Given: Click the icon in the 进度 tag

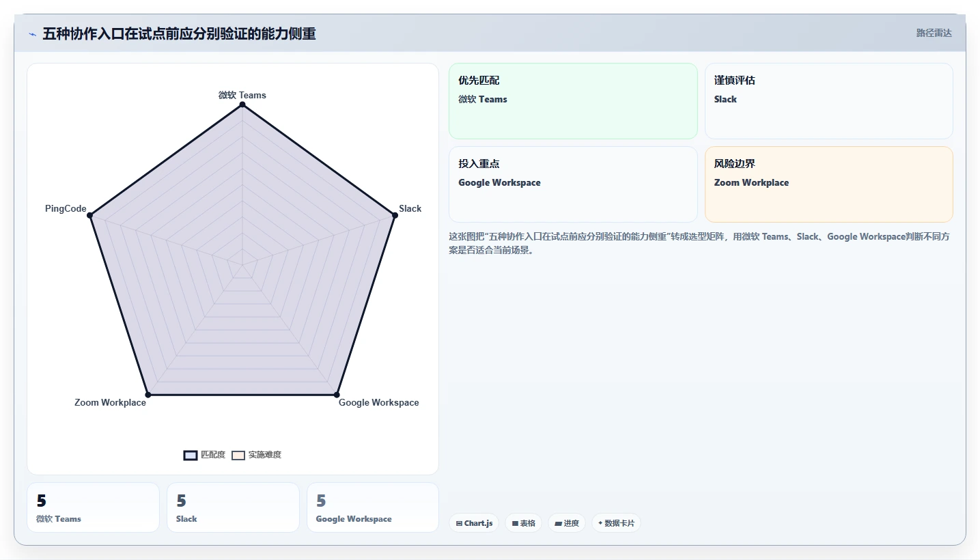Looking at the screenshot, I should (558, 524).
